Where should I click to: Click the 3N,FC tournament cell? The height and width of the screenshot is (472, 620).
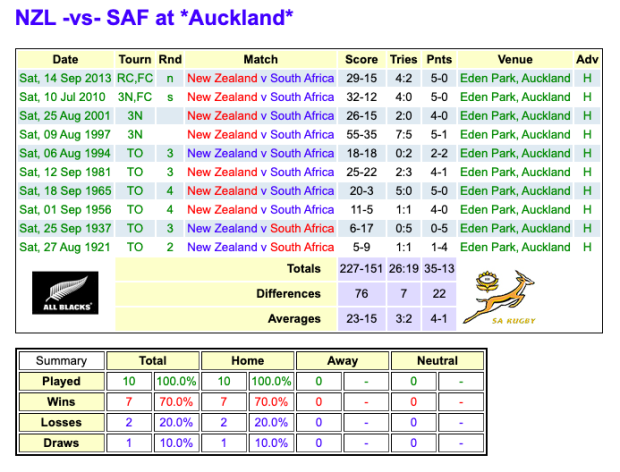[135, 97]
